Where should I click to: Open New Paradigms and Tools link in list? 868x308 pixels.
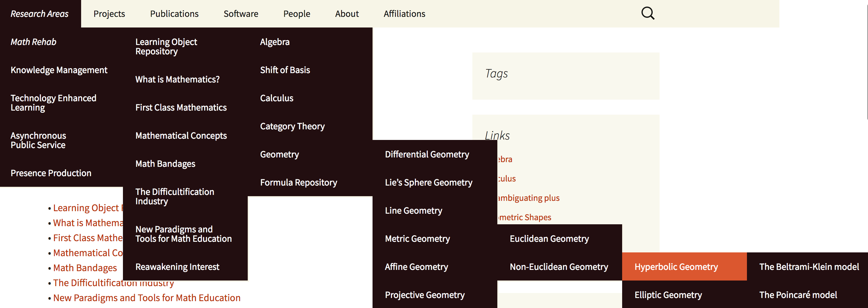tap(147, 298)
